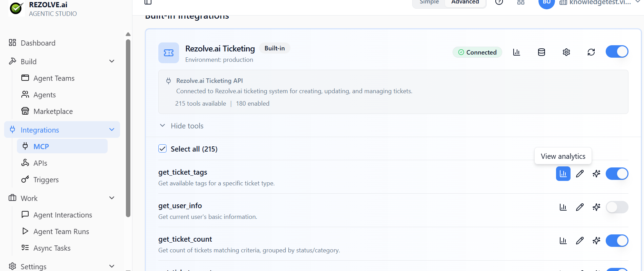Image resolution: width=644 pixels, height=271 pixels.
Task: Click the sparkle AI icon for get_ticket_count
Action: tap(596, 241)
